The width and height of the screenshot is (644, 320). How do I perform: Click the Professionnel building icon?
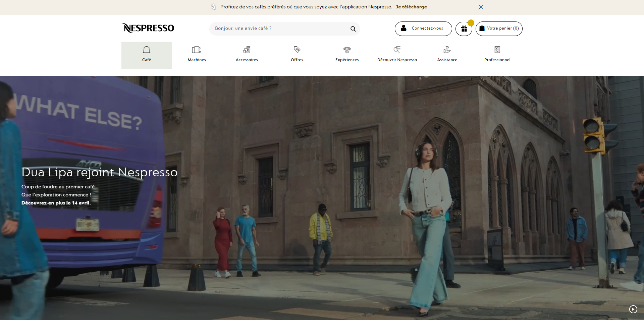497,50
